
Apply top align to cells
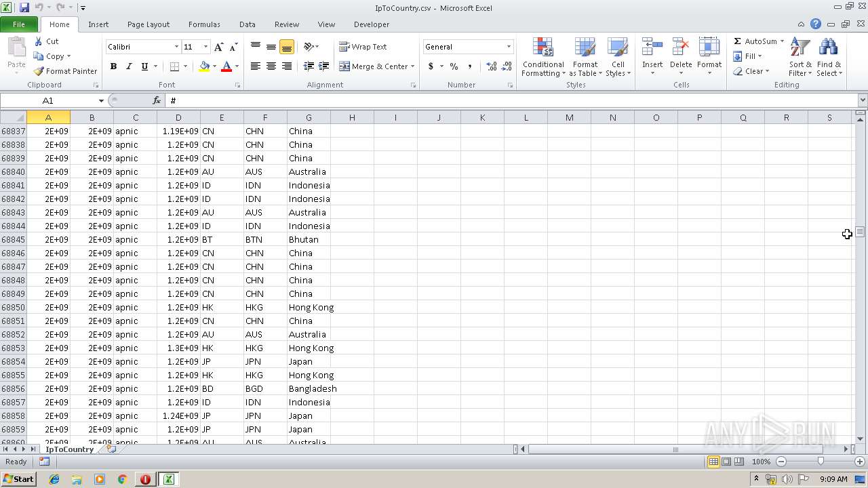256,47
